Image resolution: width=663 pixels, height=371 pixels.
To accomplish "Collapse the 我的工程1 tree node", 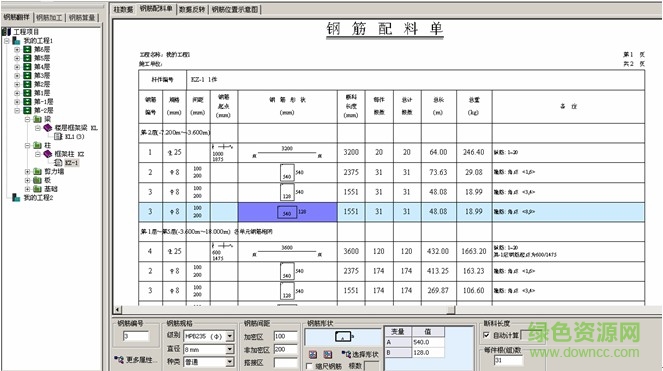I will click(7, 41).
